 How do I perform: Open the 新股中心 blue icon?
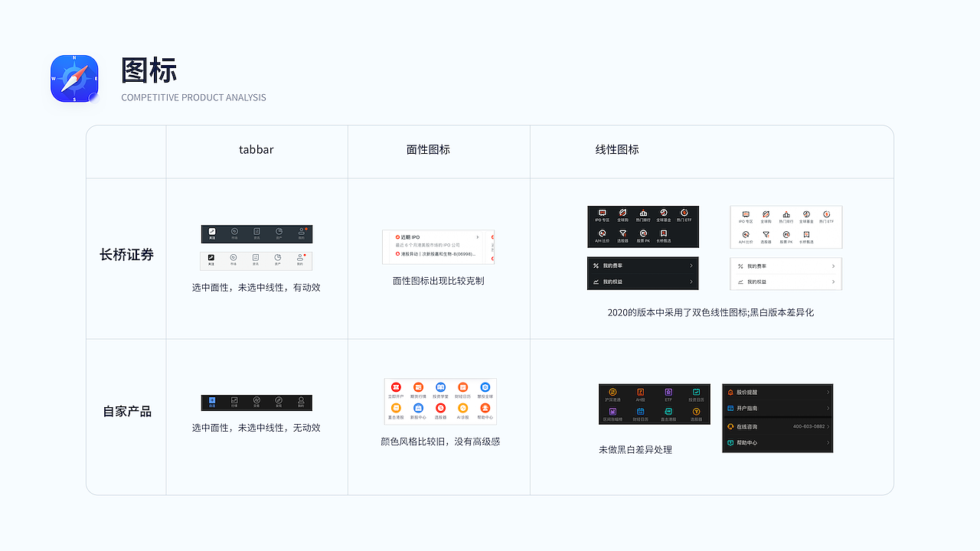[418, 409]
